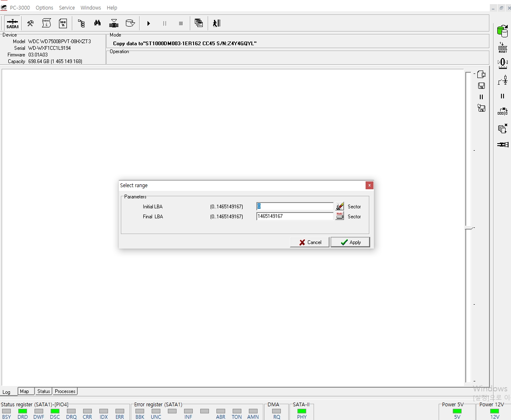Click the Final LBA input field

[295, 216]
